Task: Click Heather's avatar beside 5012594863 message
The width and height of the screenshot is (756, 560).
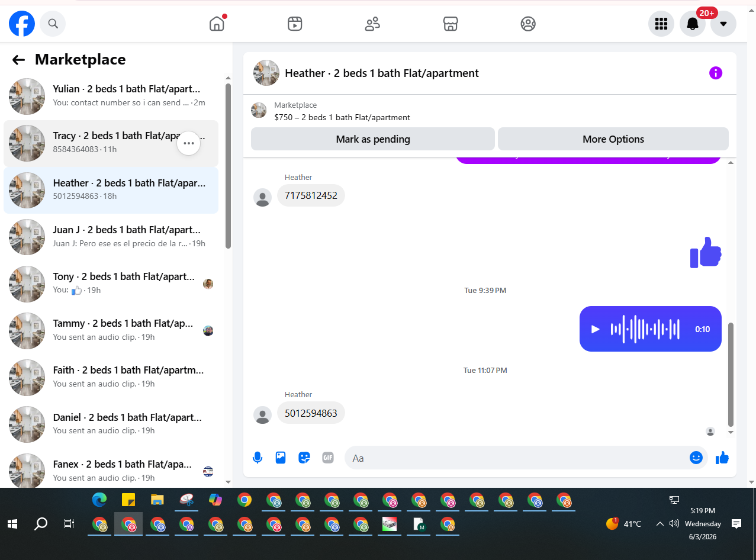Action: pos(262,415)
